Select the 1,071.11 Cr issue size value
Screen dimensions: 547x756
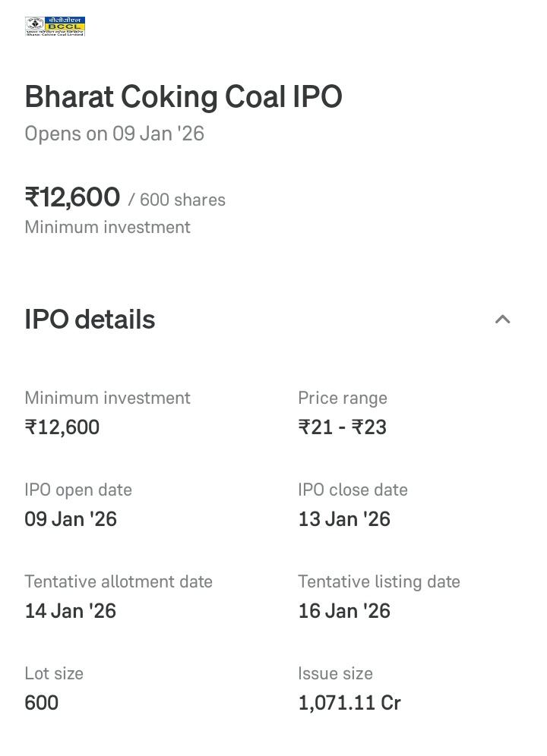click(x=349, y=703)
